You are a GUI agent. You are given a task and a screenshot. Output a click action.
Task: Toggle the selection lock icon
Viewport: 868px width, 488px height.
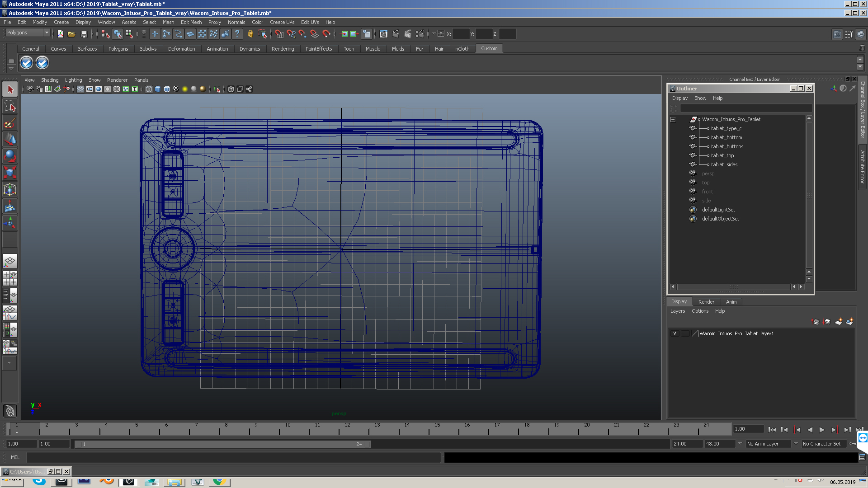(250, 34)
